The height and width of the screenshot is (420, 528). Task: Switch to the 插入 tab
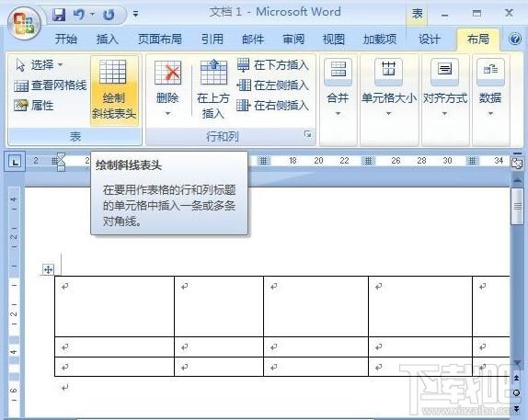pos(107,40)
